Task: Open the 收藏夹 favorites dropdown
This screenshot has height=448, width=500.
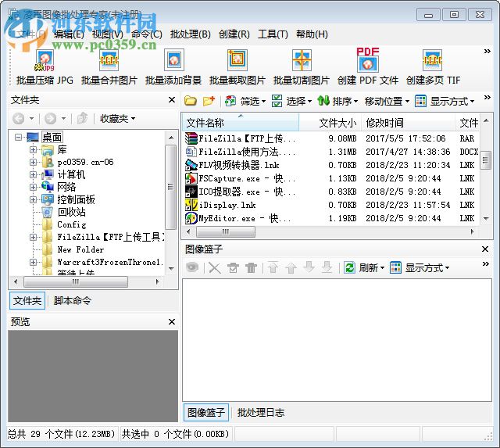Action: click(117, 119)
